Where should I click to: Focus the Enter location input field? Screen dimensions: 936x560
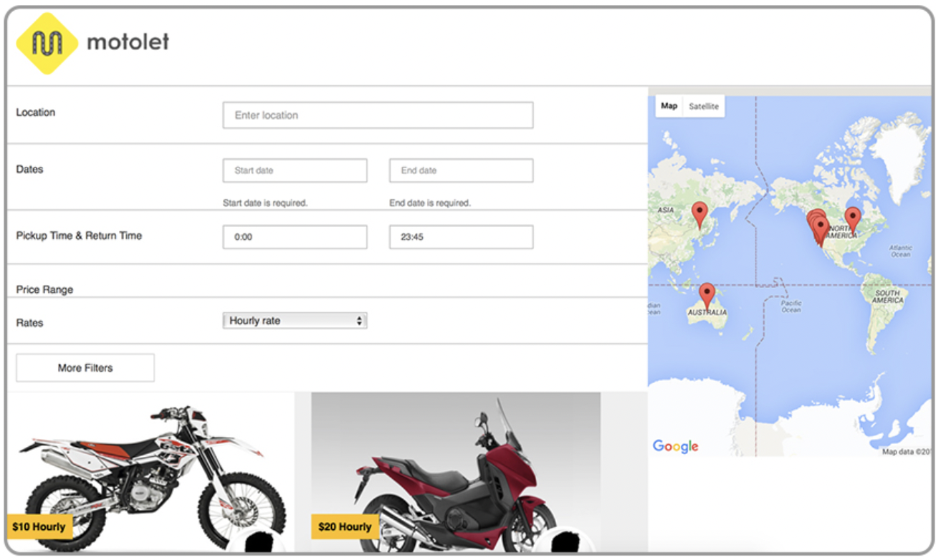coord(378,115)
